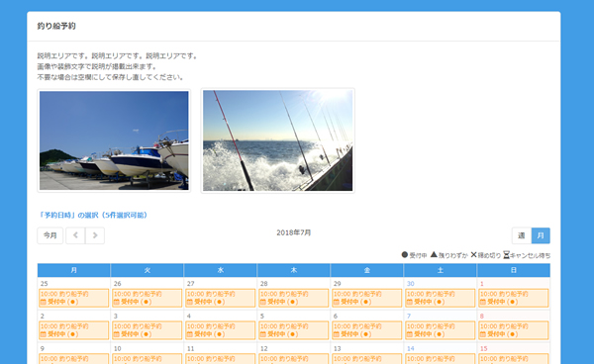
Task: Open the docked boats photo thumbnail
Action: (x=114, y=140)
